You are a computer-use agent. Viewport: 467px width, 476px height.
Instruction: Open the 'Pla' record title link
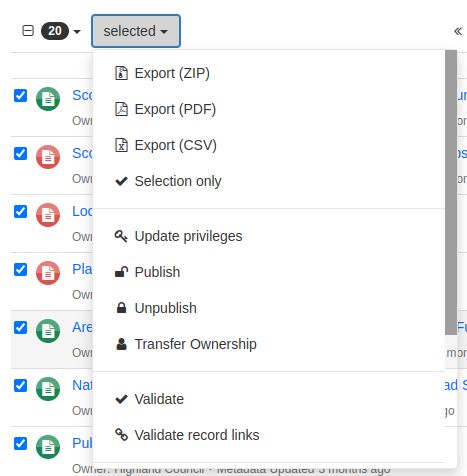(x=82, y=269)
